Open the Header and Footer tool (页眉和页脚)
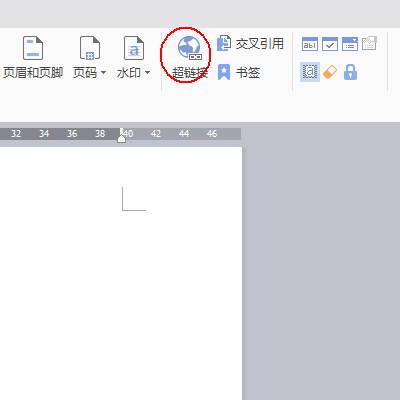Screen dimensions: 400x400 (x=33, y=58)
